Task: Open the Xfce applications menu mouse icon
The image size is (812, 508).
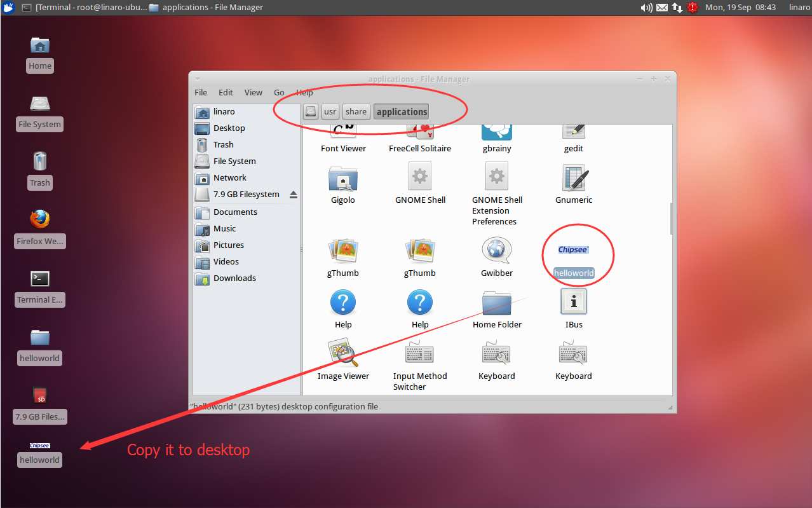Action: coord(8,8)
